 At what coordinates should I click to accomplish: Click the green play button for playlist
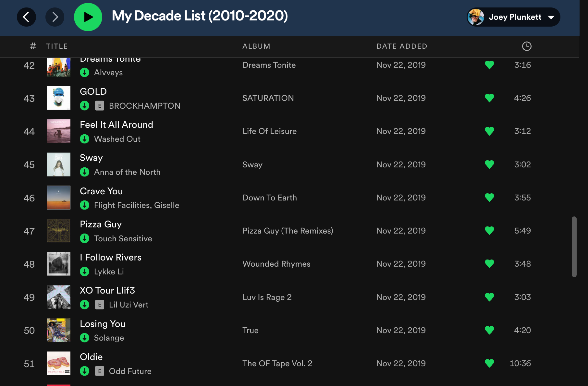(x=88, y=17)
